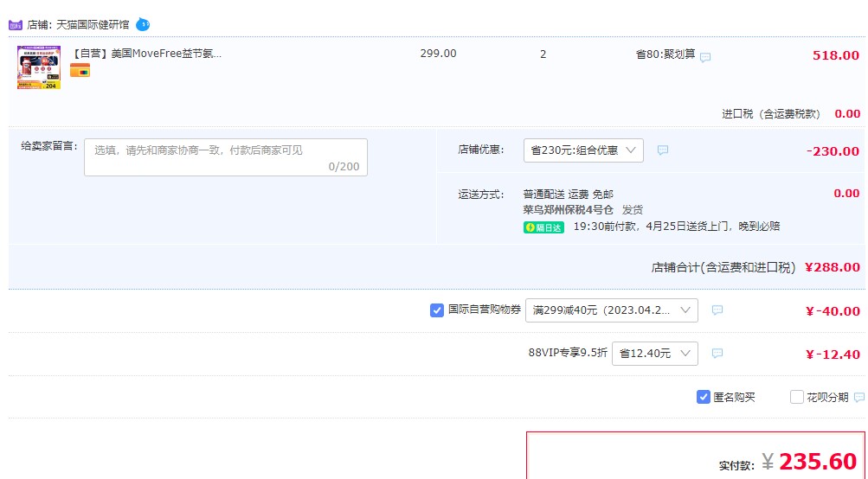Click into the 给卖家留言 message field
This screenshot has width=868, height=479.
(226, 157)
